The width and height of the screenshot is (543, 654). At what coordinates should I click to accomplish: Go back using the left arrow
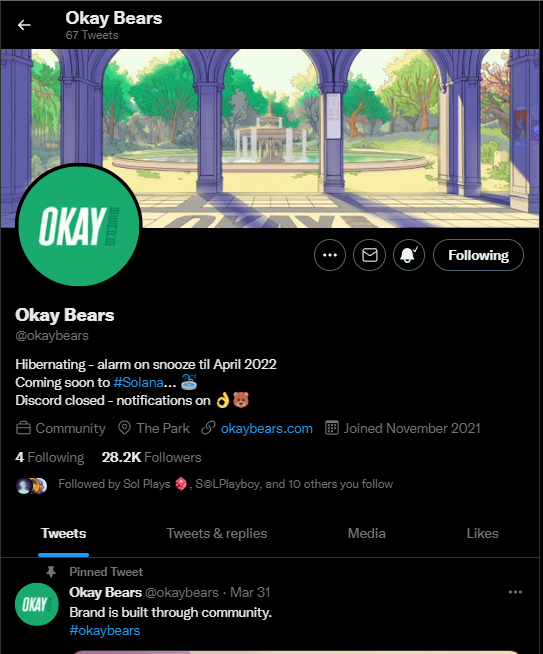pos(24,25)
